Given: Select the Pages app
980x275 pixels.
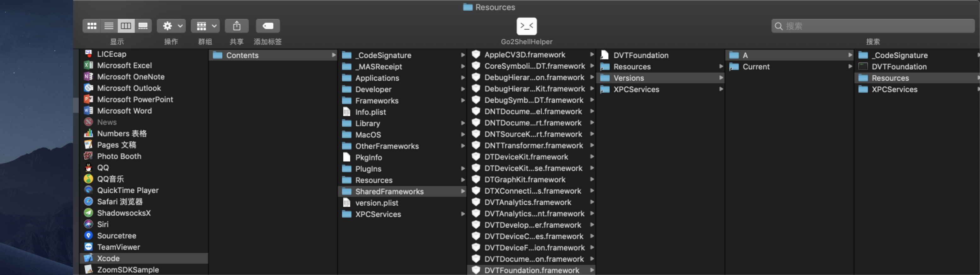Looking at the screenshot, I should (x=144, y=145).
